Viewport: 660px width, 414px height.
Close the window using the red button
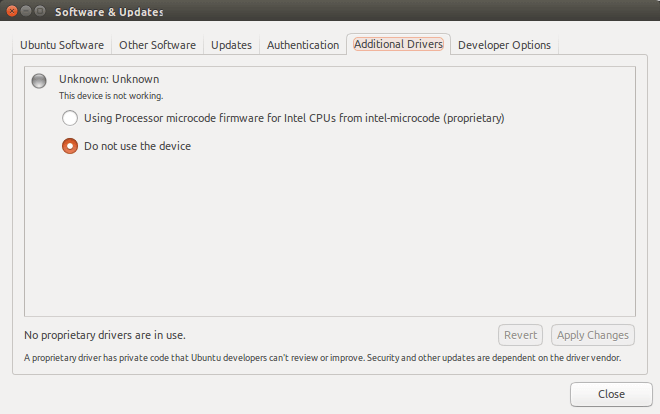click(x=12, y=11)
